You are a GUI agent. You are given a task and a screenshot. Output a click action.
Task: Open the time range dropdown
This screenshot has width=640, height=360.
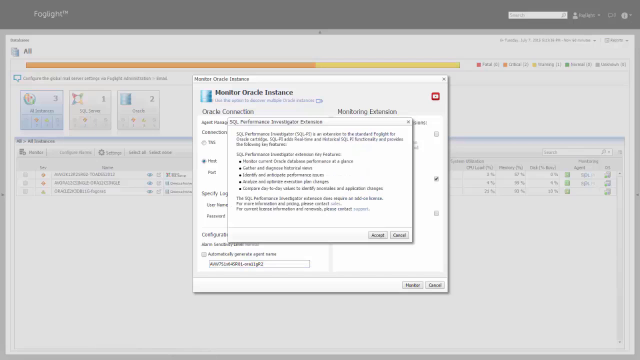(548, 40)
